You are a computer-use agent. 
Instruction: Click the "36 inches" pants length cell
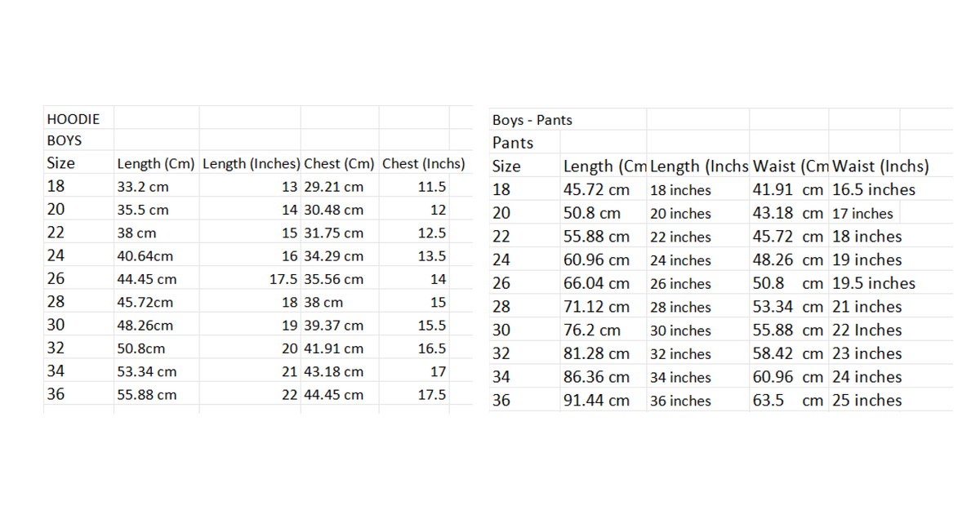click(x=680, y=401)
